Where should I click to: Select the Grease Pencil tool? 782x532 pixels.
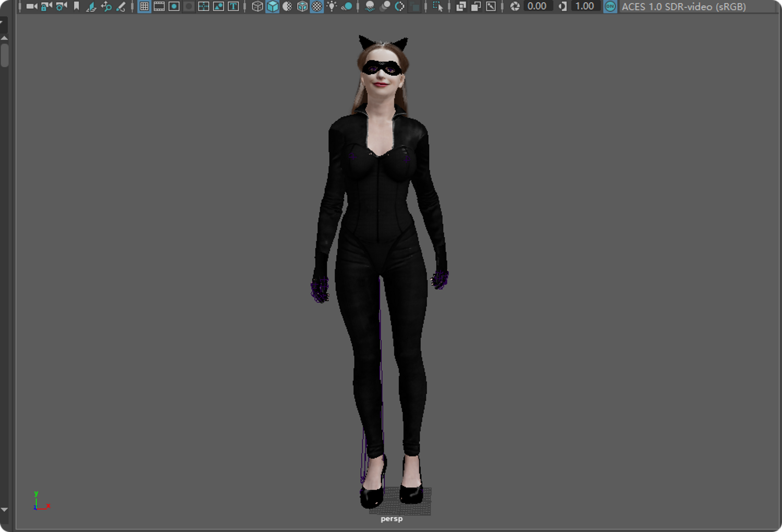click(121, 6)
